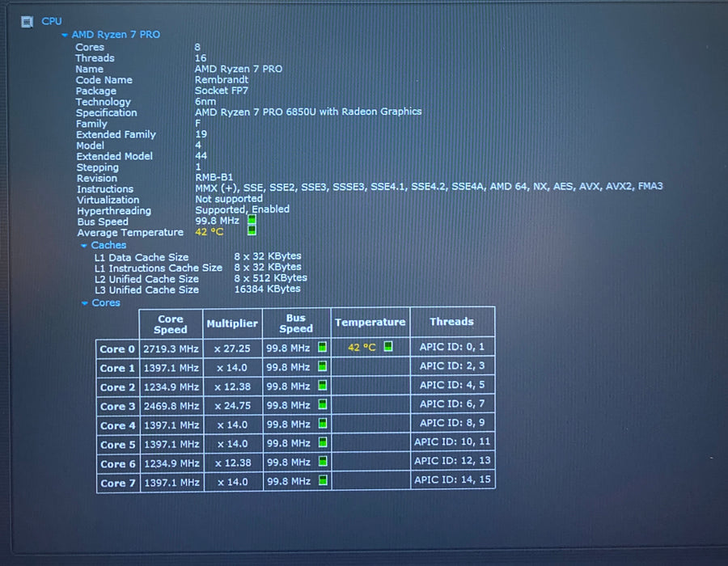Viewport: 728px width, 566px height.
Task: Click Core 0 speed 2719.3 MHz
Action: coord(171,348)
